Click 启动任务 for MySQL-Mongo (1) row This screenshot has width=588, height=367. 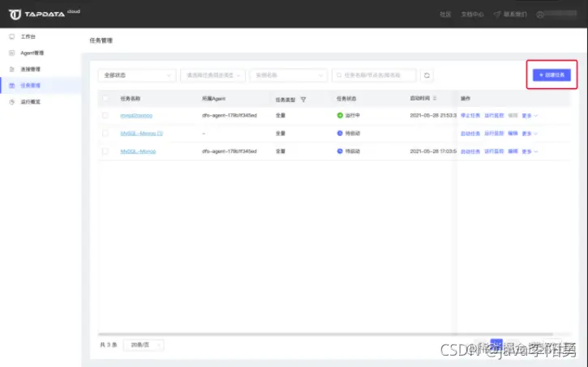pos(470,134)
